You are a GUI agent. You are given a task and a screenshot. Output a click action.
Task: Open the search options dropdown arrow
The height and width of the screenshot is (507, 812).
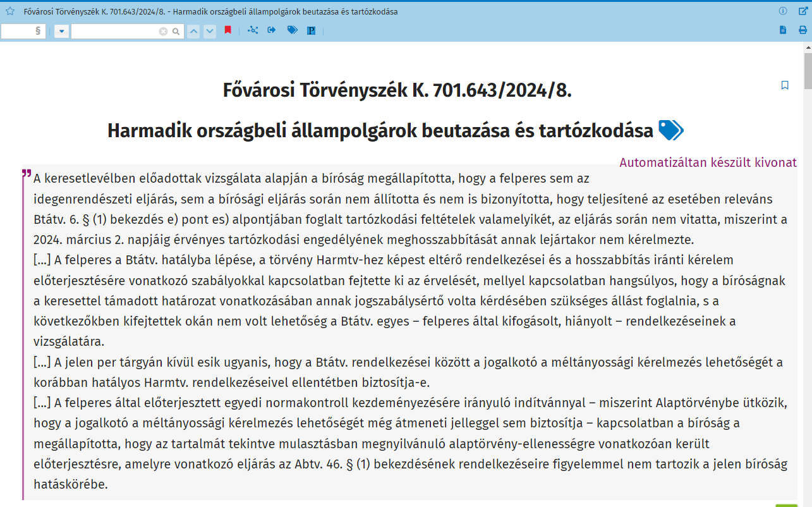61,31
